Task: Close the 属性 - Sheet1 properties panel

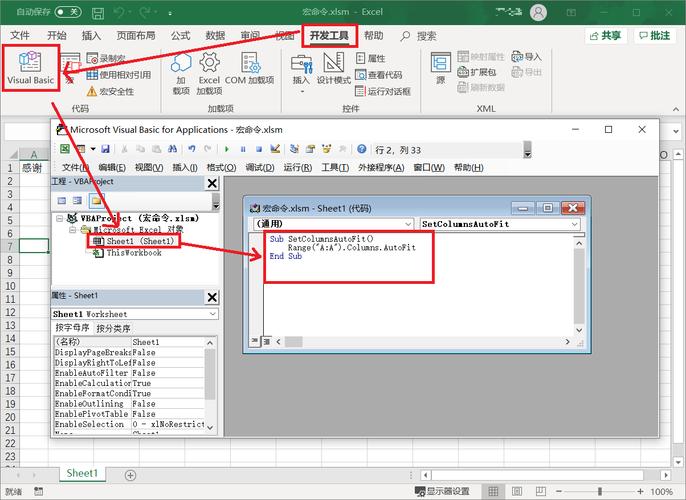Action: click(212, 297)
